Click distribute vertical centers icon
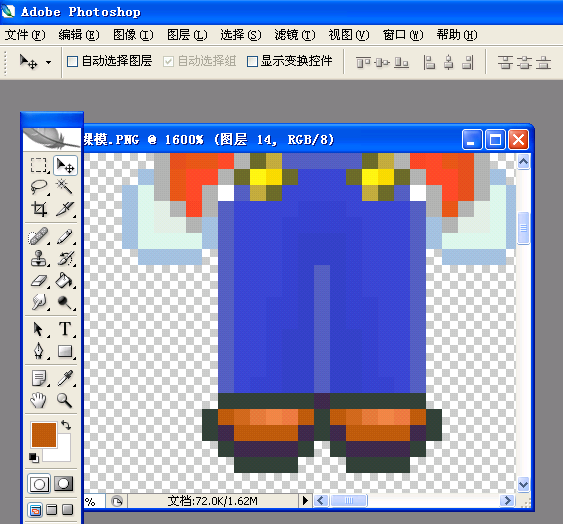563x524 pixels. pos(524,62)
